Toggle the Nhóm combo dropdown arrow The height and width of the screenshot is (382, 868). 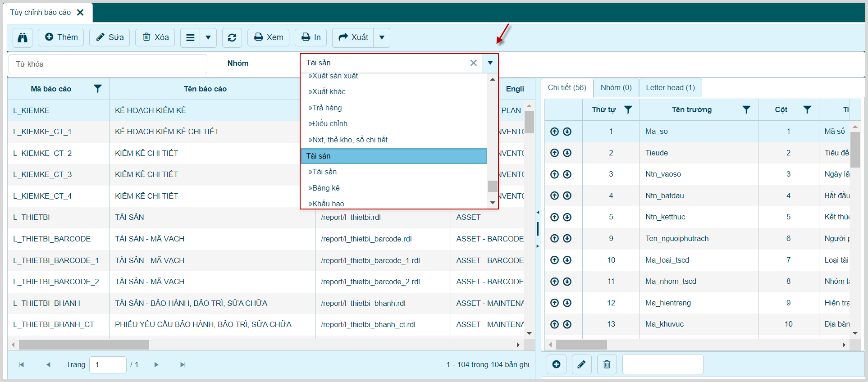[x=490, y=63]
